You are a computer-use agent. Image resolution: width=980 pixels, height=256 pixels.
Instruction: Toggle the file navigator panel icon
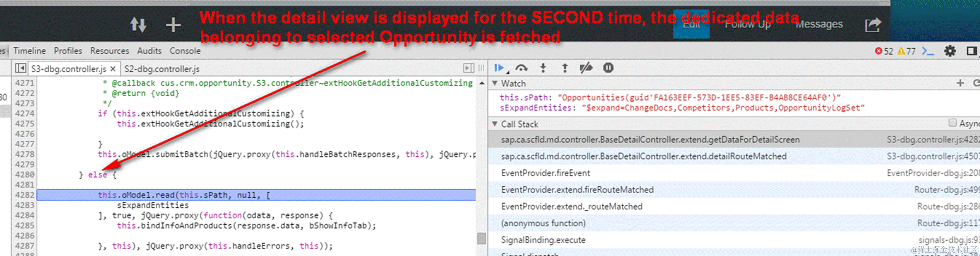[20, 68]
